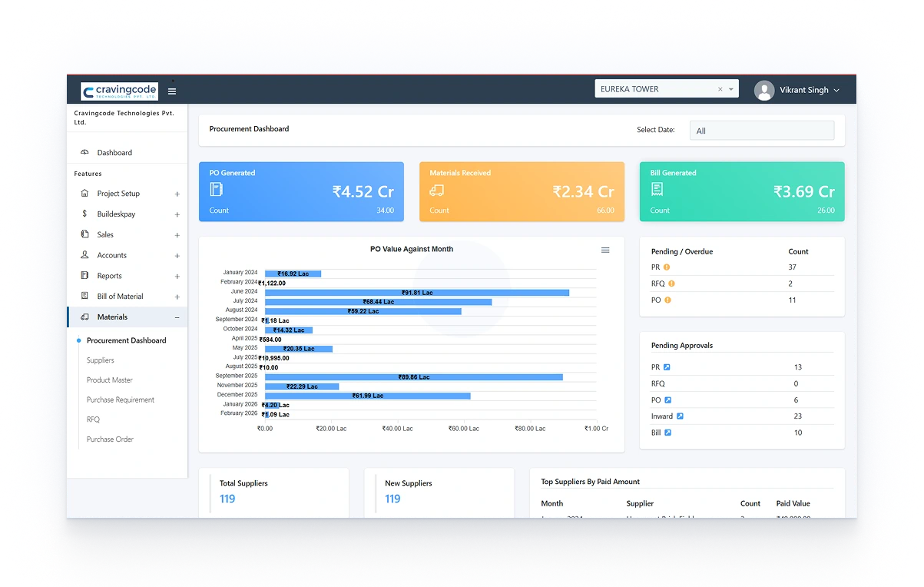Viewport: 924px width, 587px height.
Task: Click the PO Generated notebook icon
Action: tap(217, 189)
